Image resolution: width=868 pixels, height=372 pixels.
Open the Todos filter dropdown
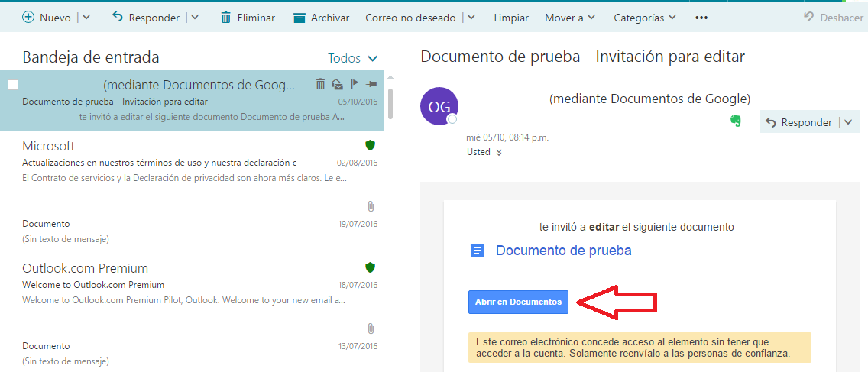click(353, 58)
